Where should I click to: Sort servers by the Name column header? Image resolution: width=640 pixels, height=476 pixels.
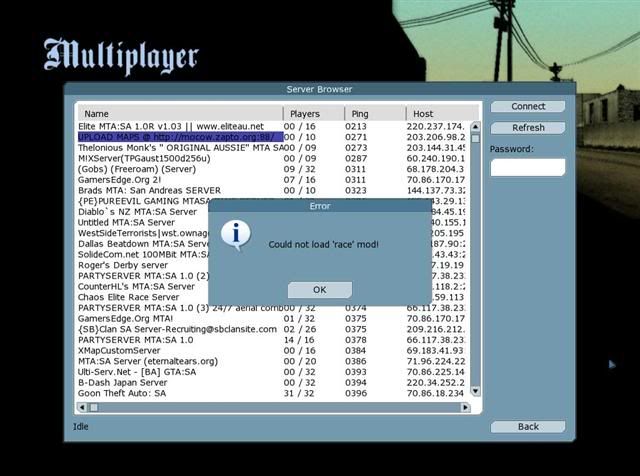point(180,114)
